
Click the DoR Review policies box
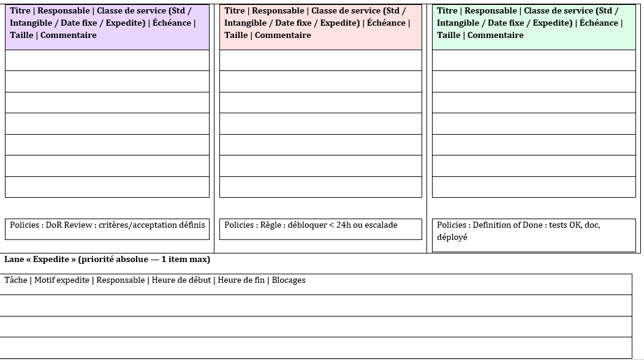click(x=107, y=229)
